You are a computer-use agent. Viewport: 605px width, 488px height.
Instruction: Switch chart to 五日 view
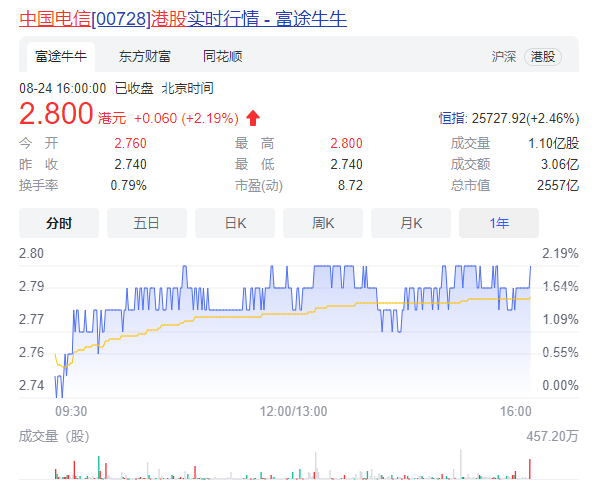pos(147,223)
